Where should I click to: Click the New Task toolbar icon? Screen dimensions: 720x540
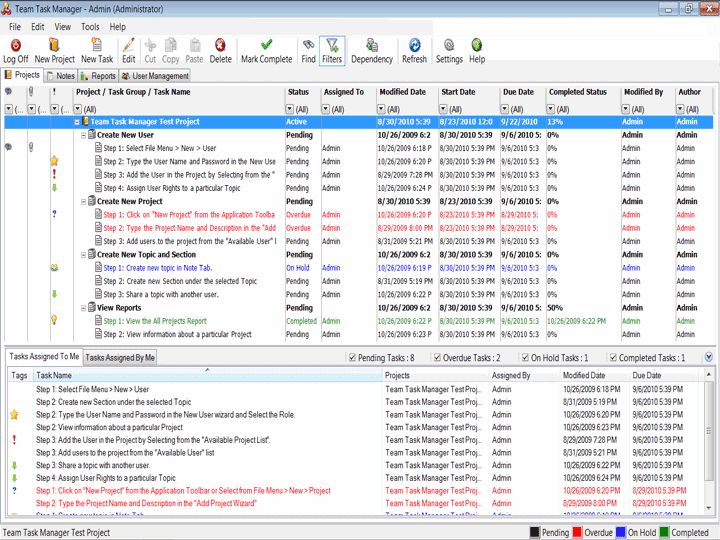97,45
